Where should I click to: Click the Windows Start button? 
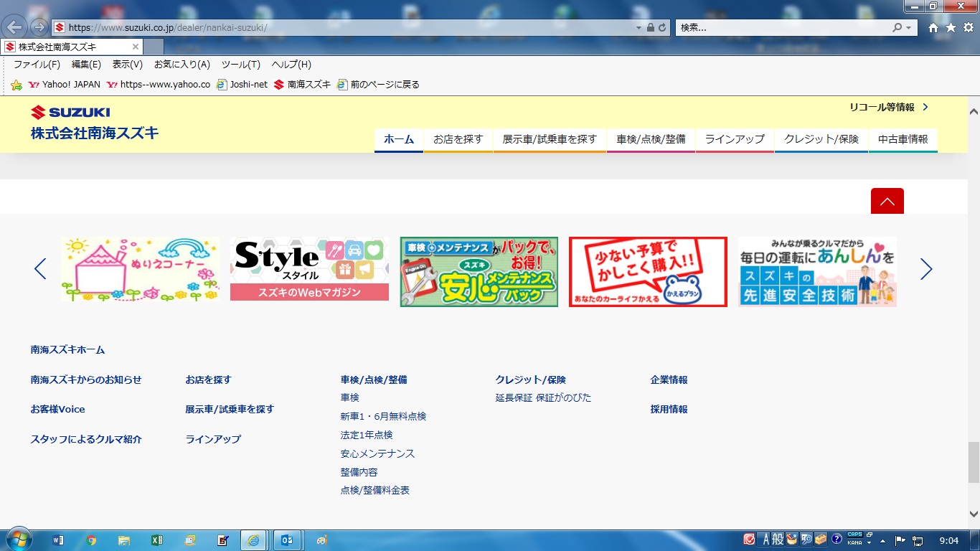point(18,540)
